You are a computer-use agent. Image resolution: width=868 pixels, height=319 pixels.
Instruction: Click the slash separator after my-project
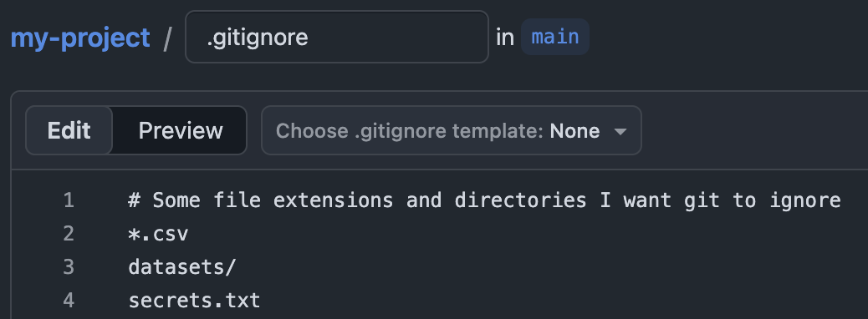(x=168, y=38)
